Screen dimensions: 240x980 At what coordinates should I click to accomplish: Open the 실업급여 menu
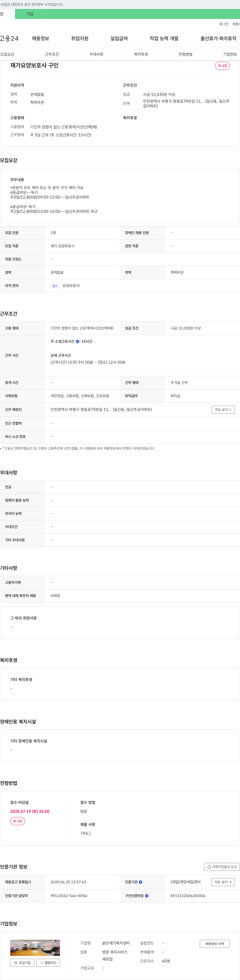coord(119,38)
